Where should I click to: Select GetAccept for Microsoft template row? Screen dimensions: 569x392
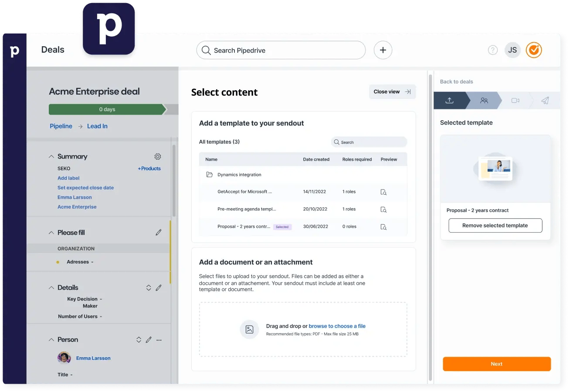coord(303,192)
